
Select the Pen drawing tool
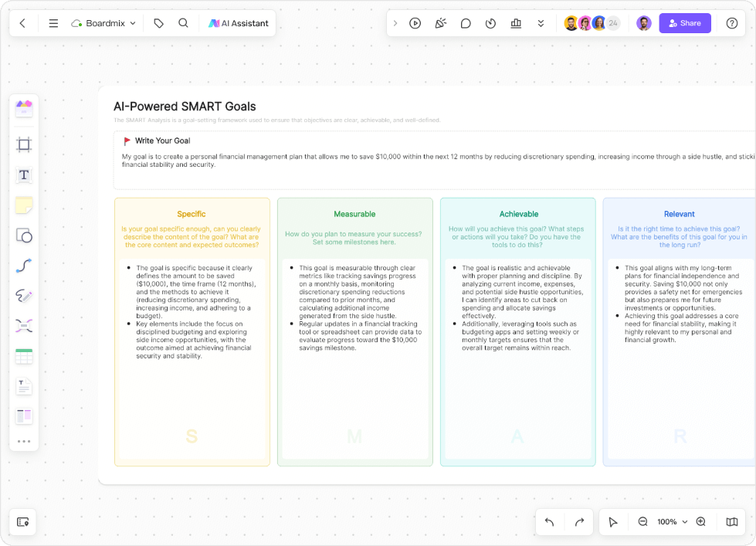click(x=24, y=296)
